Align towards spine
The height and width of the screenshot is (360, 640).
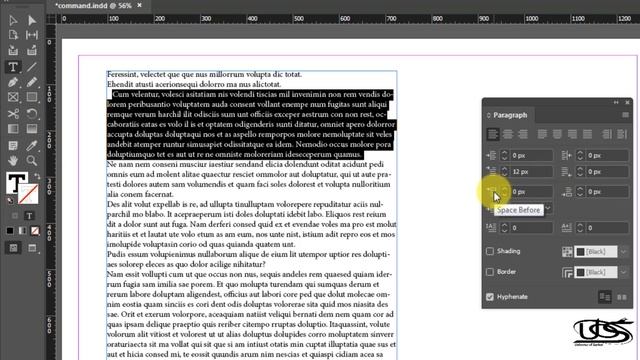(x=607, y=134)
